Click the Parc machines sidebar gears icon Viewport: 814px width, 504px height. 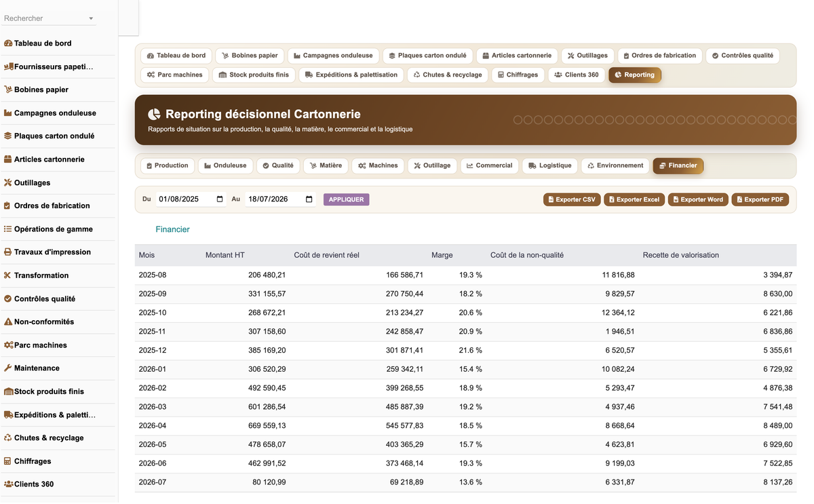[9, 345]
